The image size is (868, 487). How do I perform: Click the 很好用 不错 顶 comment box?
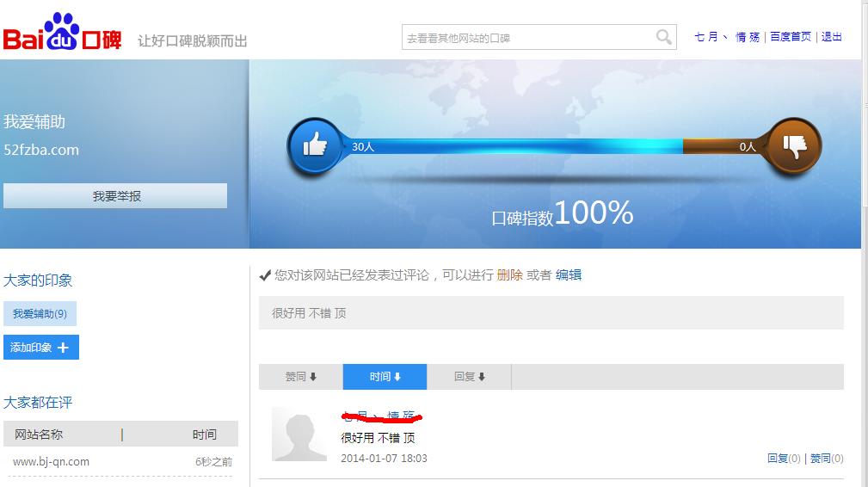pyautogui.click(x=551, y=313)
